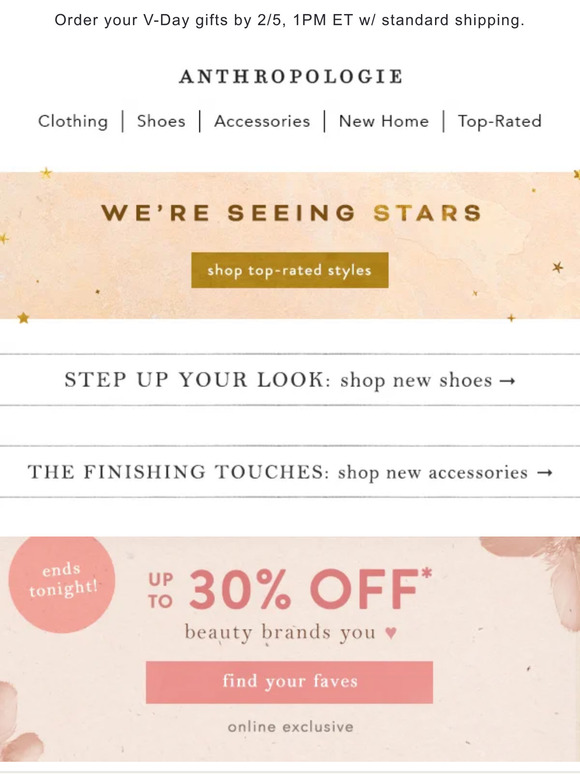Open the New Home category
Viewport: 580px width, 774px height.
(x=384, y=121)
